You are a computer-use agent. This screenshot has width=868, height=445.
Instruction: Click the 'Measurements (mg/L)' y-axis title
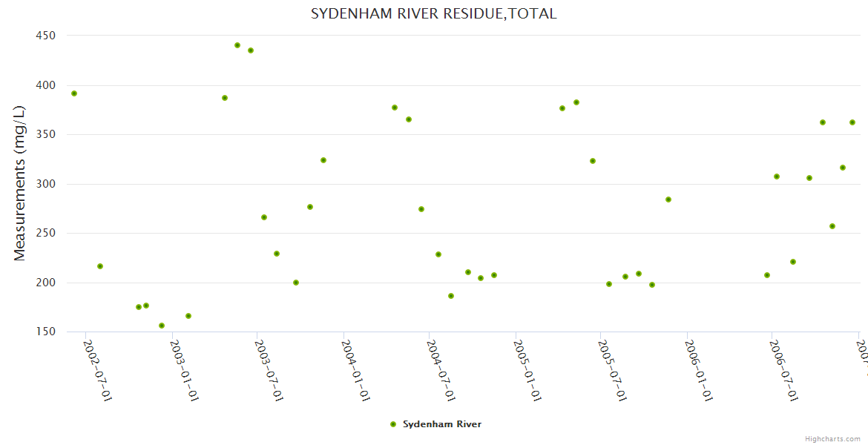20,183
